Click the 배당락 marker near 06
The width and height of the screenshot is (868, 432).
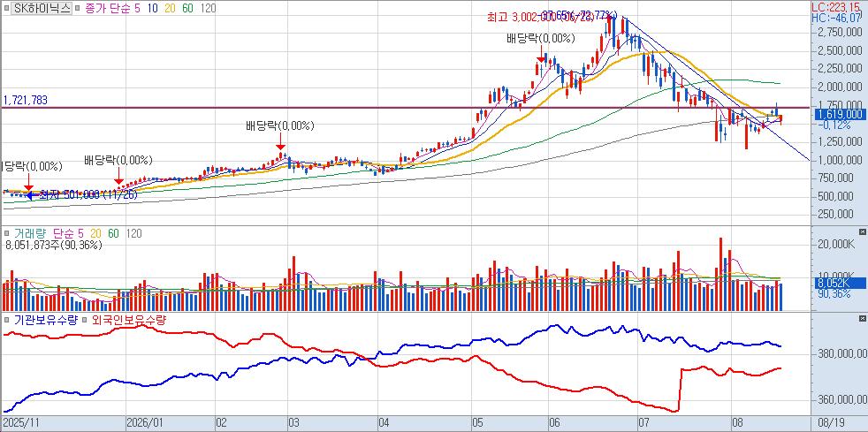[541, 39]
